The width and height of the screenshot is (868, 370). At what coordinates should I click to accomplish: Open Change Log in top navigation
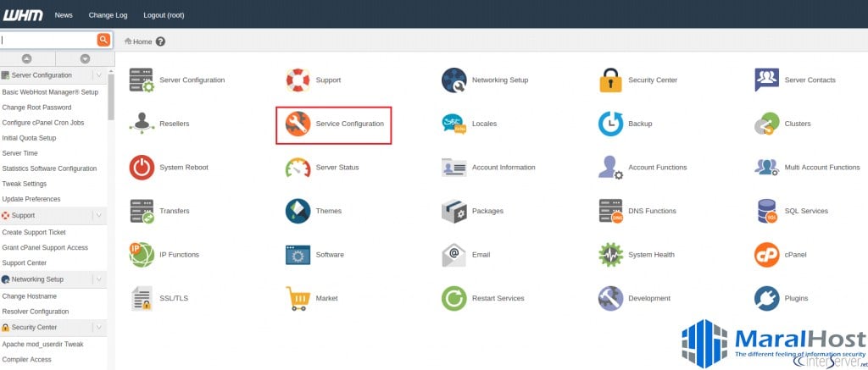pyautogui.click(x=108, y=15)
